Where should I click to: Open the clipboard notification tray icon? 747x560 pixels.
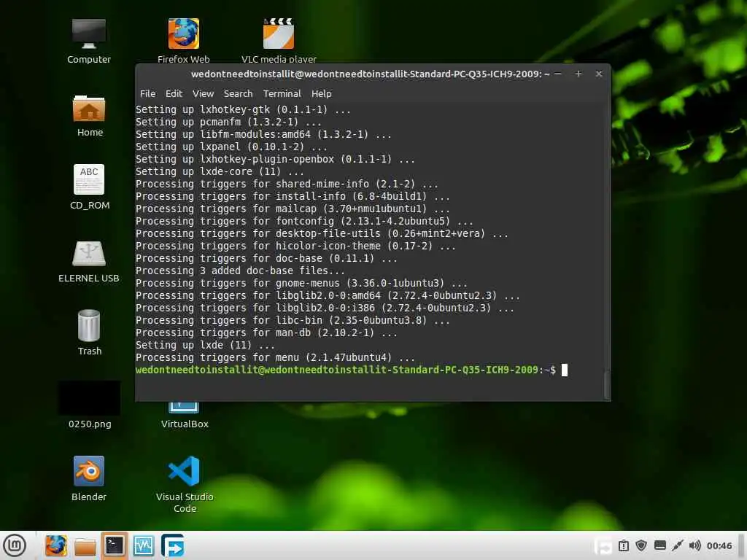click(x=624, y=545)
